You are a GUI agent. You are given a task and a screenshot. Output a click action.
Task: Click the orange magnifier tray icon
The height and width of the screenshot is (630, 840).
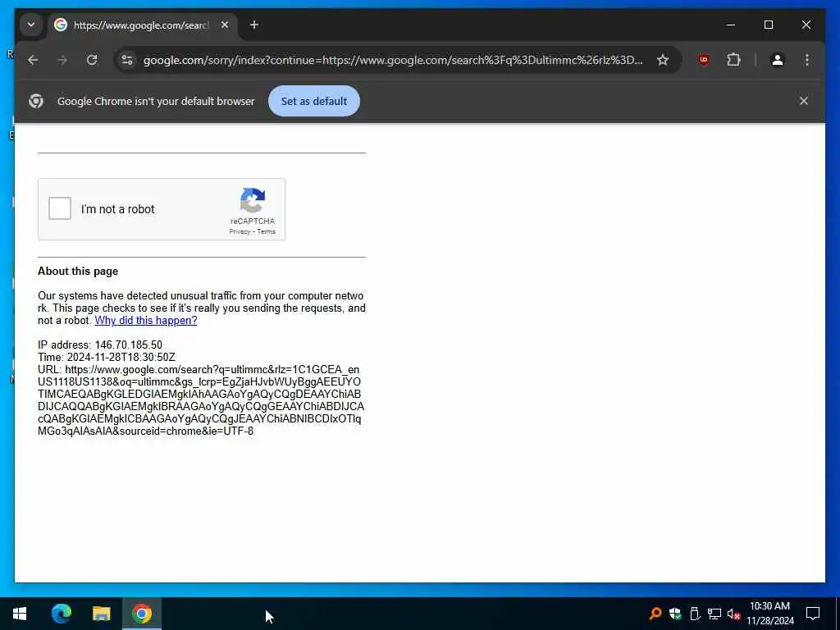pos(655,614)
